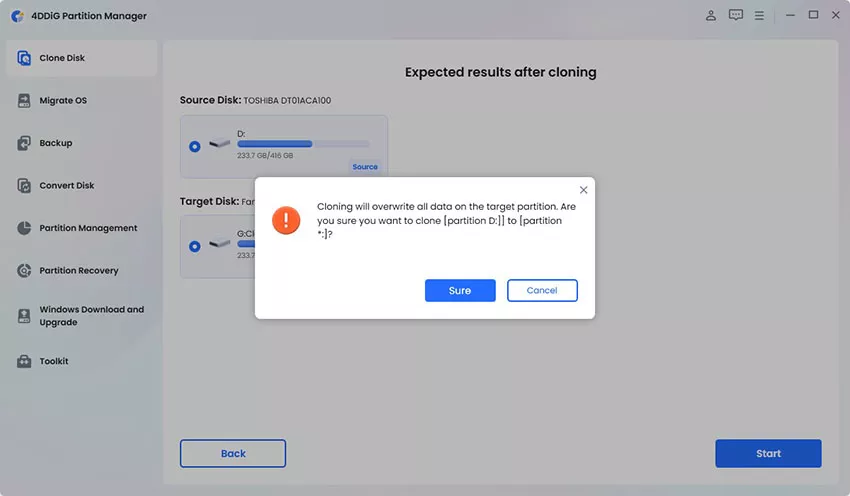The image size is (850, 496).
Task: Click the Backup sidebar icon
Action: [x=24, y=143]
